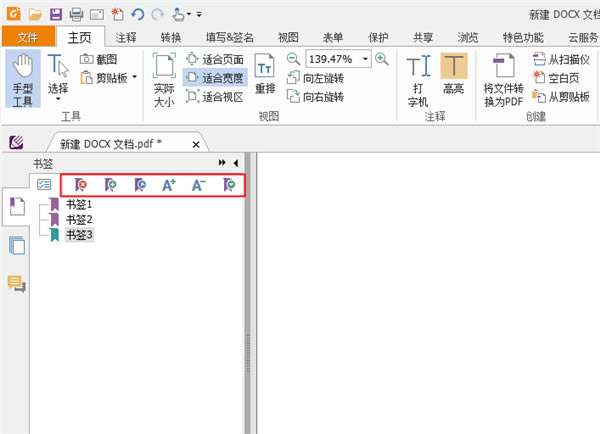Viewport: 600px width, 434px height.
Task: Choose 适合页面 fit page
Action: coord(215,59)
